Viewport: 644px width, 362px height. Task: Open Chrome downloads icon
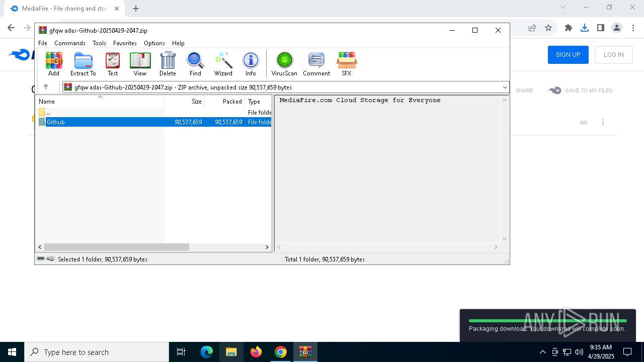click(585, 28)
